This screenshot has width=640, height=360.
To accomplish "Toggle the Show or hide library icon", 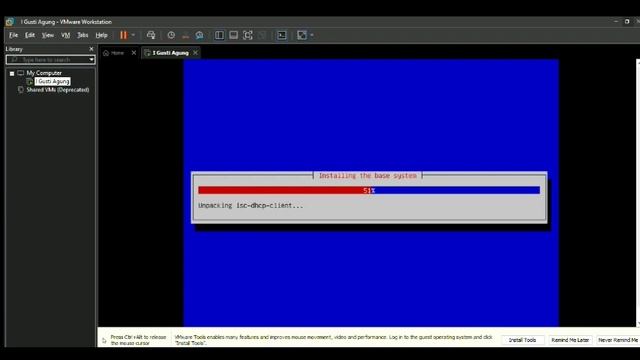I will point(219,35).
